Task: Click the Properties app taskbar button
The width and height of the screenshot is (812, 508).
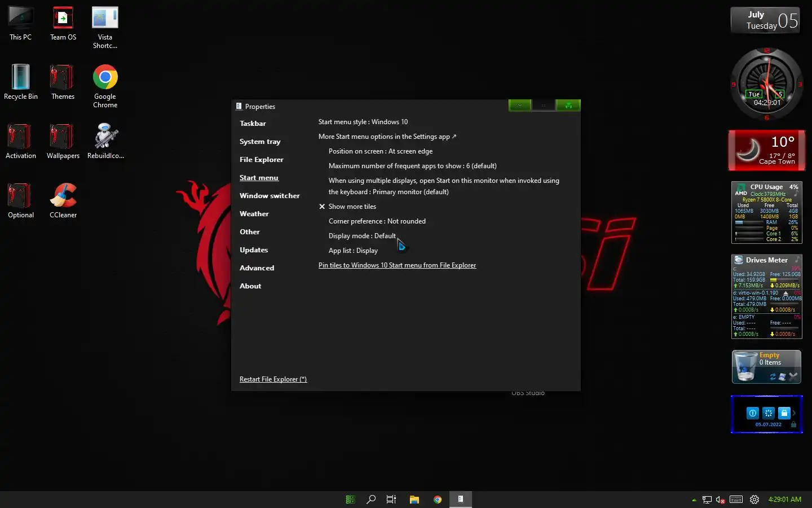Action: [x=461, y=500]
